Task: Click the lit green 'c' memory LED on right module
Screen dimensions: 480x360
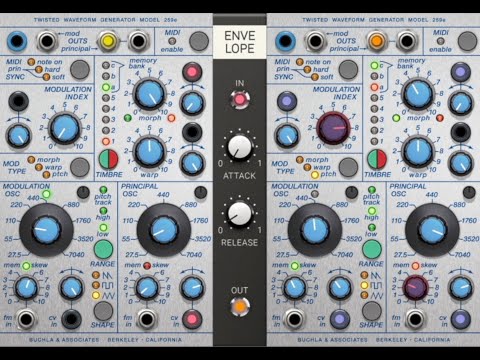Action: (374, 65)
